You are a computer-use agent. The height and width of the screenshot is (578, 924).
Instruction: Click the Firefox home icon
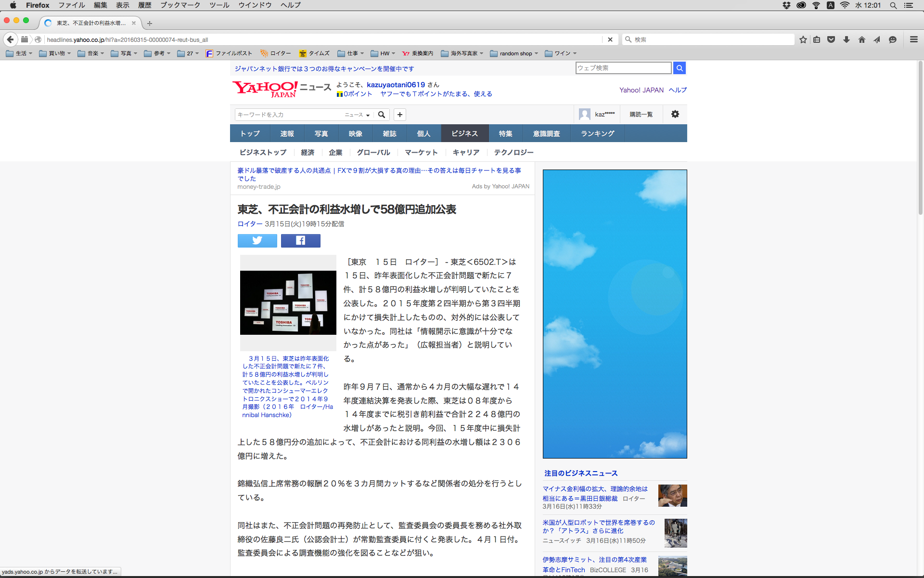[x=861, y=39]
